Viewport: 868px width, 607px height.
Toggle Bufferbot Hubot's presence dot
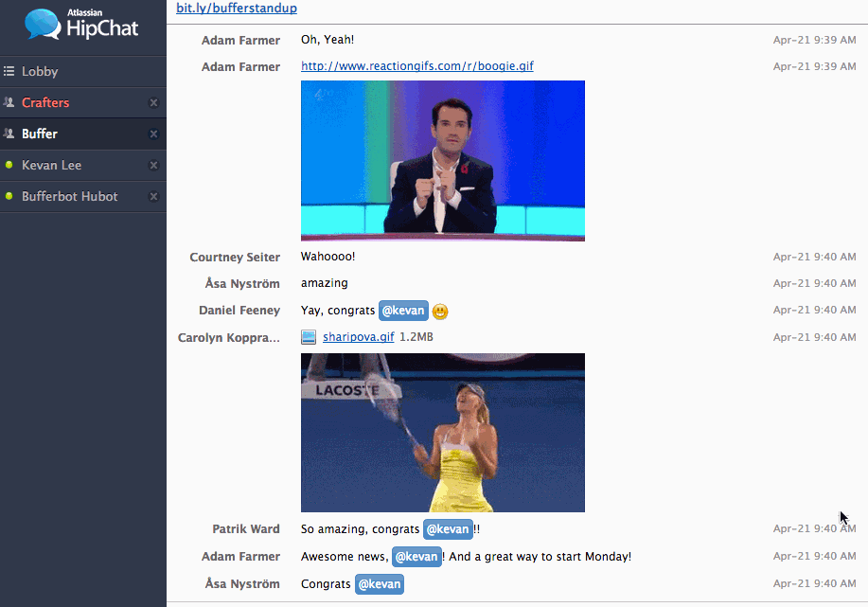tap(9, 196)
